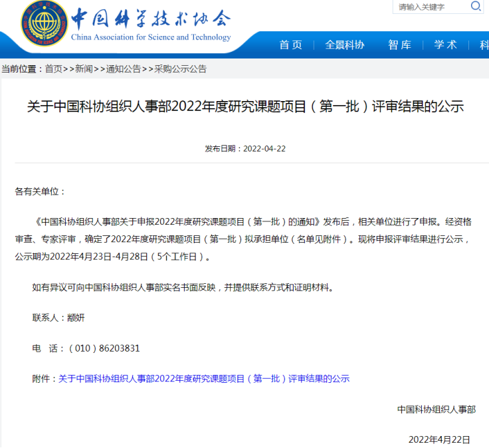Screen dimensions: 489x448
Task: Open the 学术 navigation item
Action: tap(445, 45)
